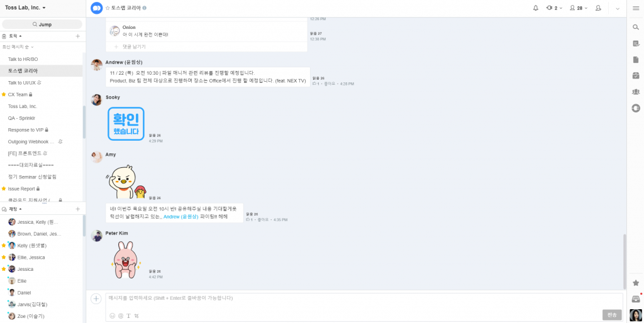
Task: Click the notification bell icon
Action: [x=536, y=8]
